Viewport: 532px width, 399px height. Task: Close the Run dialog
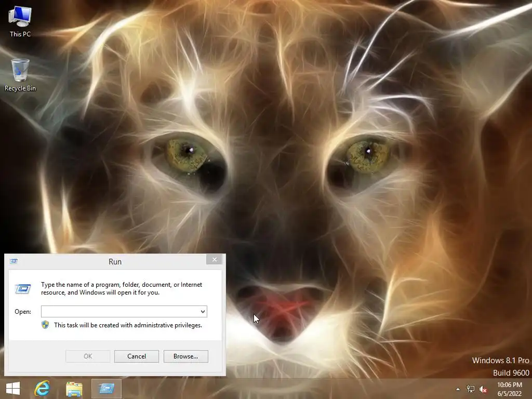click(x=215, y=260)
